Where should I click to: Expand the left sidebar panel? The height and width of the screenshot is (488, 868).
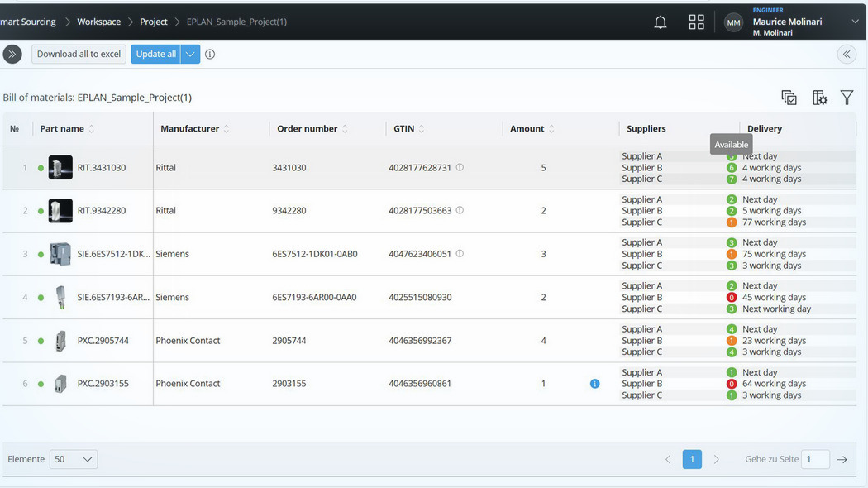(12, 55)
